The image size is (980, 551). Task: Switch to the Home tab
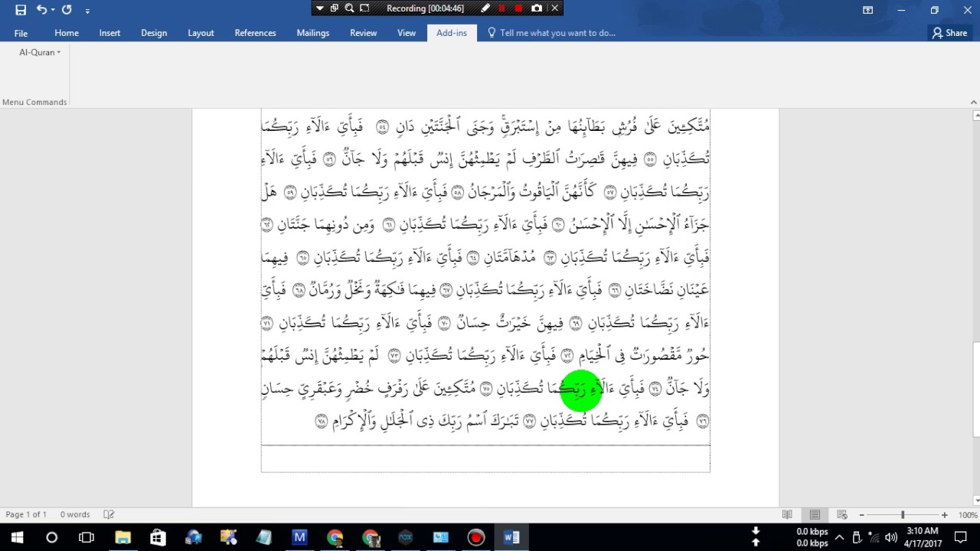[x=67, y=33]
